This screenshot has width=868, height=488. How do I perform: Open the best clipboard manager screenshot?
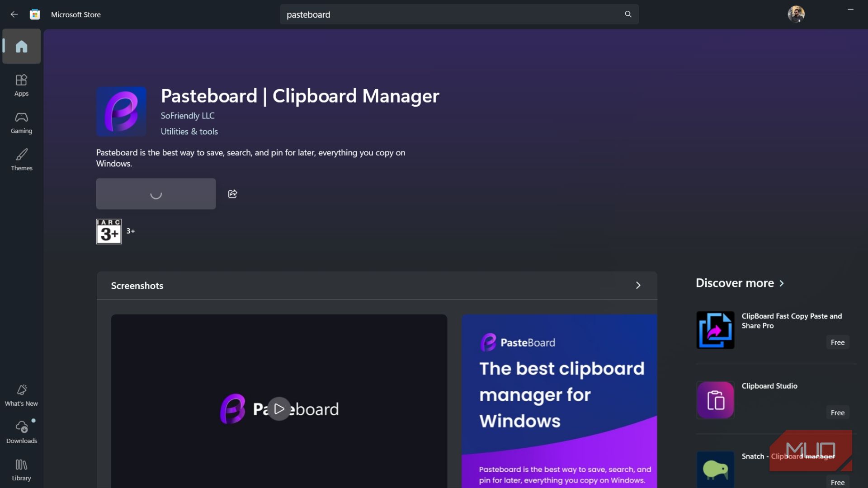(x=559, y=401)
